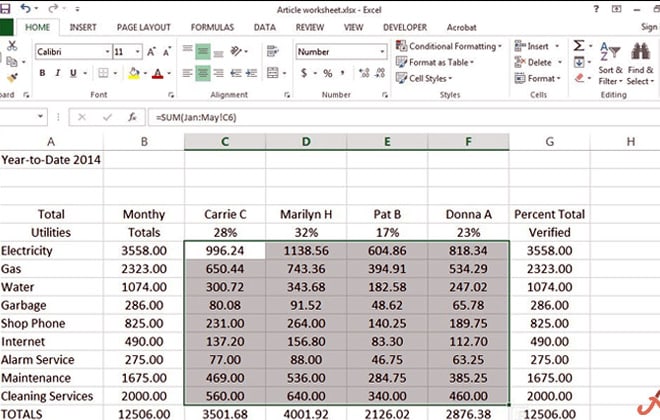Viewport: 660px width, 420px height.
Task: Select column G header
Action: (549, 142)
